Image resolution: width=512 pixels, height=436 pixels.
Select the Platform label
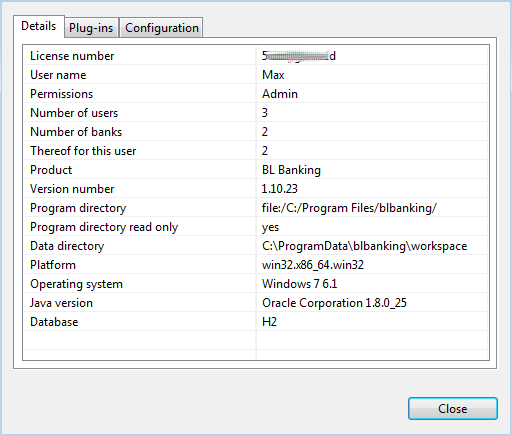click(53, 265)
